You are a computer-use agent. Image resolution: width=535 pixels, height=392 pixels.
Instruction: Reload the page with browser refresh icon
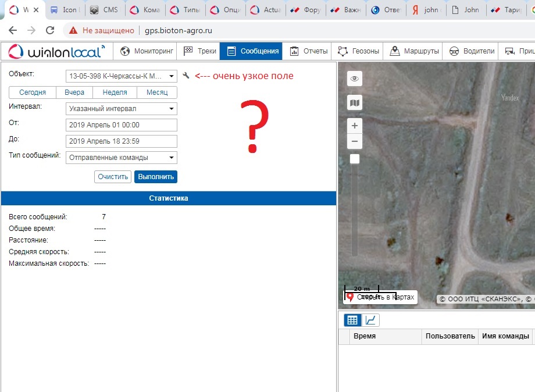click(50, 30)
